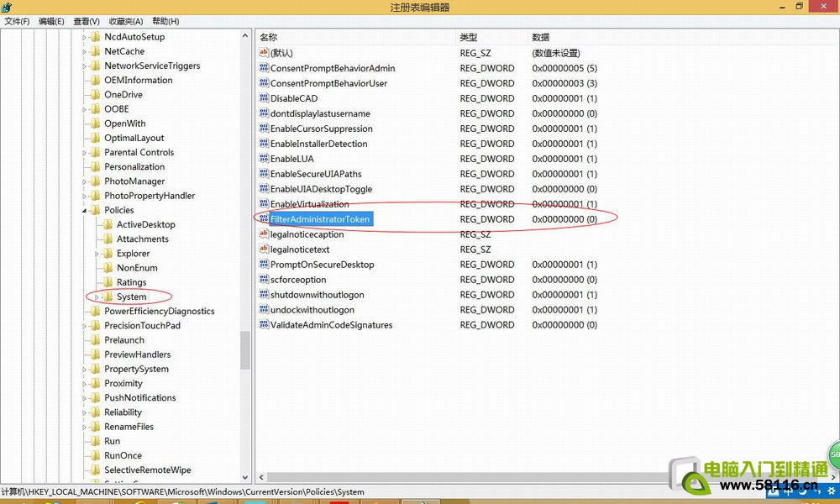This screenshot has height=504, width=840.
Task: Open the 编辑(E) menu
Action: pos(51,22)
